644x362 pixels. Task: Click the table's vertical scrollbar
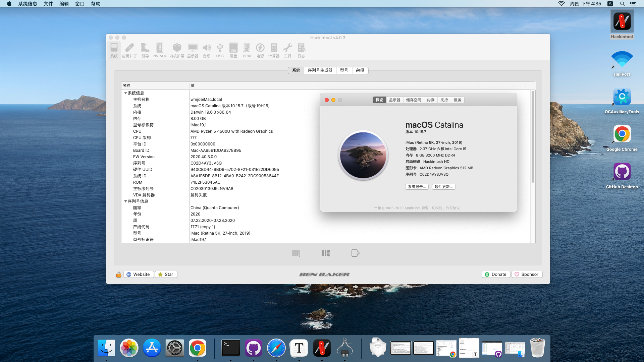tap(533, 137)
